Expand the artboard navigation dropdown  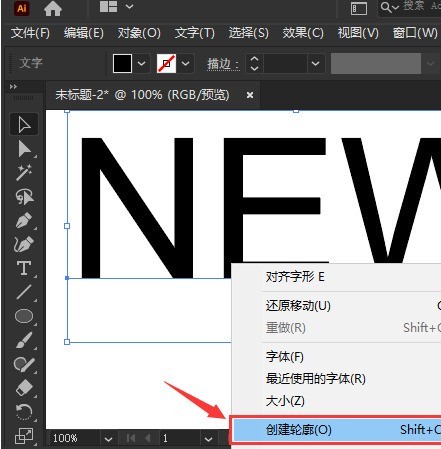pyautogui.click(x=208, y=439)
